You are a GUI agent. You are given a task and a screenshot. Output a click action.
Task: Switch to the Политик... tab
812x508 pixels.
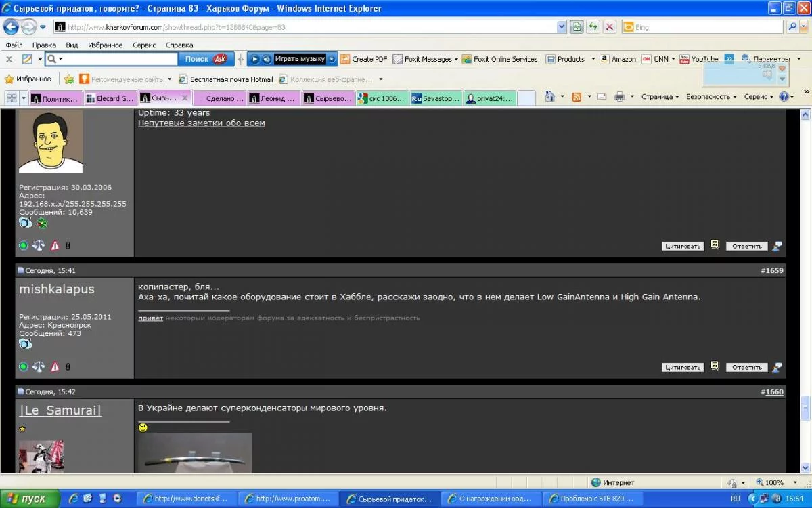(x=55, y=98)
